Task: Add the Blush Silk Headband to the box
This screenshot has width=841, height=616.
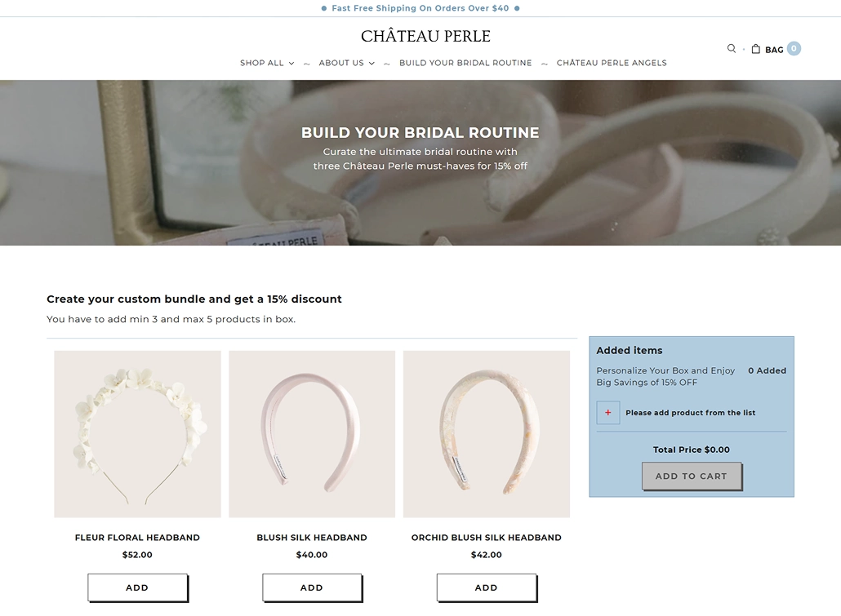Action: (311, 587)
